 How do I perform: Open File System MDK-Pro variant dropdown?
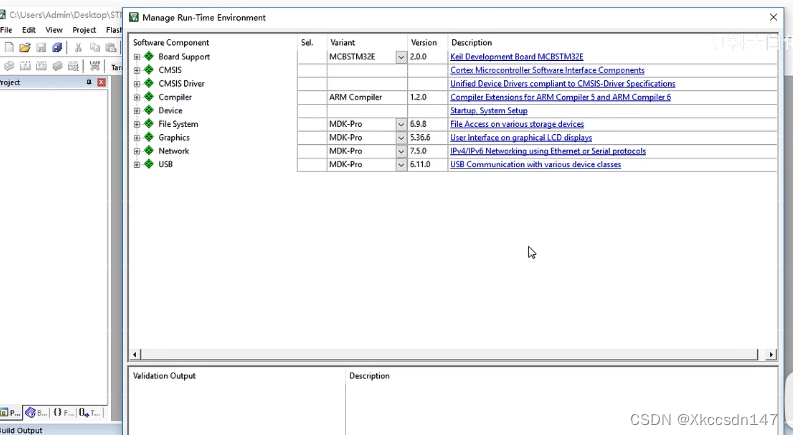point(401,124)
